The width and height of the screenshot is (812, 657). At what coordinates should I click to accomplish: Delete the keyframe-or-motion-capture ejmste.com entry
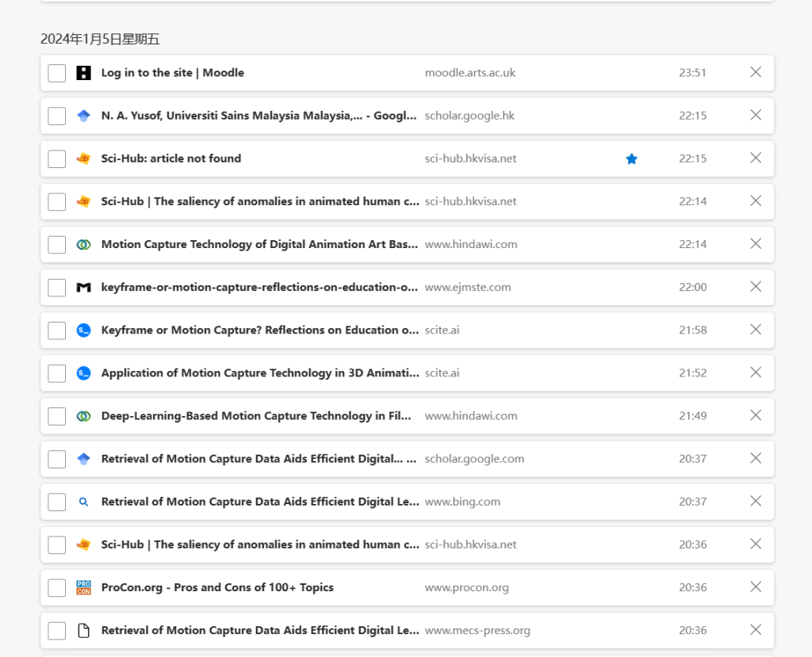(x=756, y=287)
